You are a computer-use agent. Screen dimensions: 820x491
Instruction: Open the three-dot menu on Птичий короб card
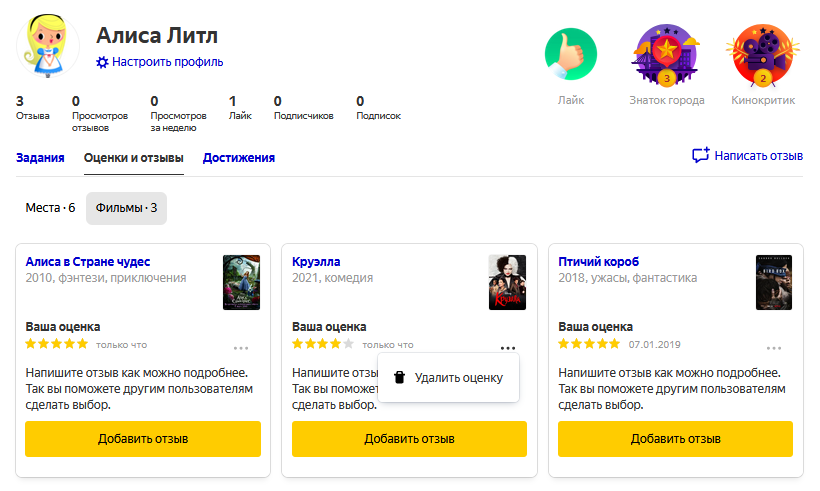pos(774,348)
